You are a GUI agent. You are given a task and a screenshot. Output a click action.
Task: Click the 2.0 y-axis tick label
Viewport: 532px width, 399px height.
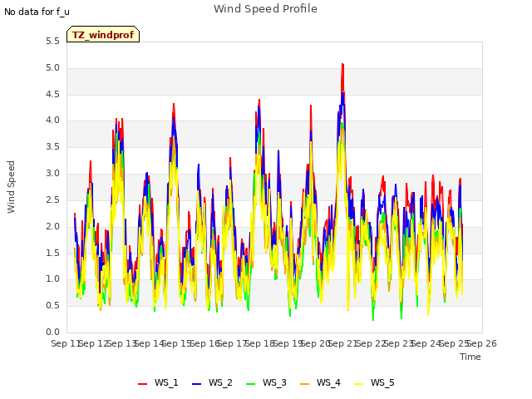[52, 226]
